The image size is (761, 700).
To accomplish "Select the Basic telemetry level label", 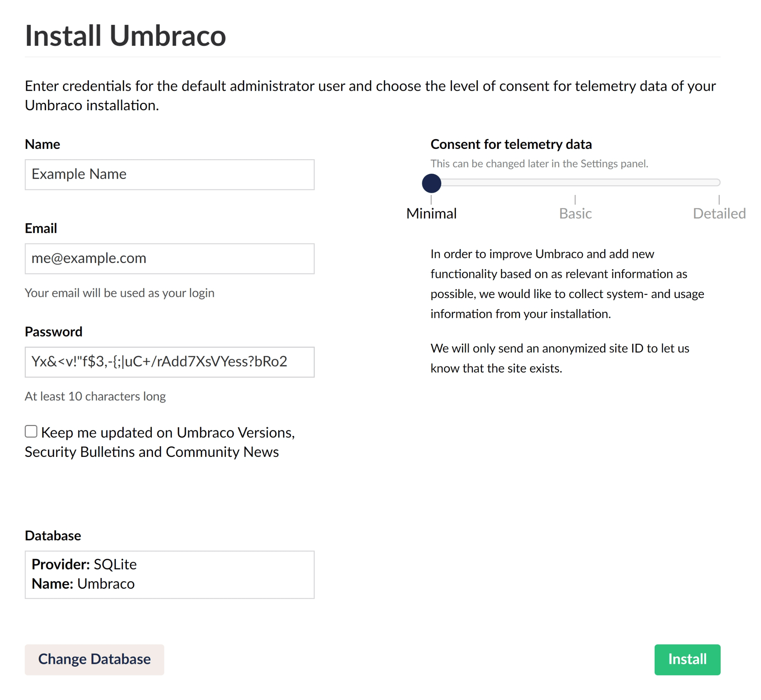I will click(x=575, y=213).
